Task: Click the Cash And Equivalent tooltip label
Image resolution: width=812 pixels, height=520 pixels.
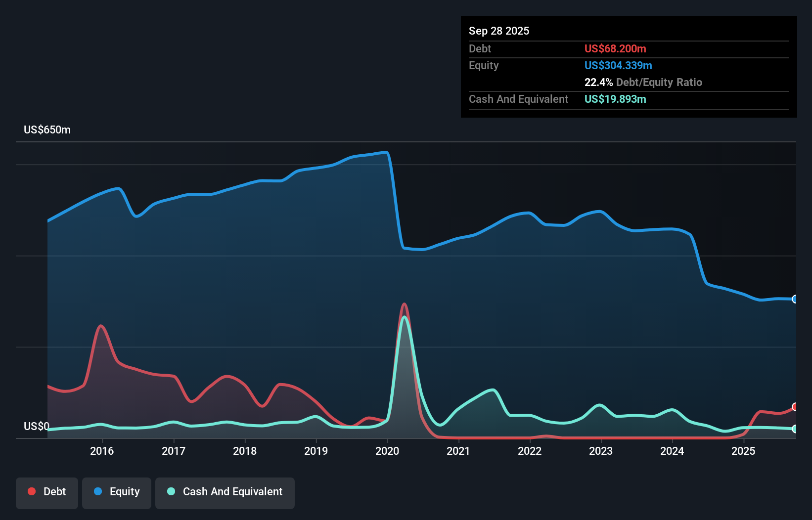Action: click(518, 99)
